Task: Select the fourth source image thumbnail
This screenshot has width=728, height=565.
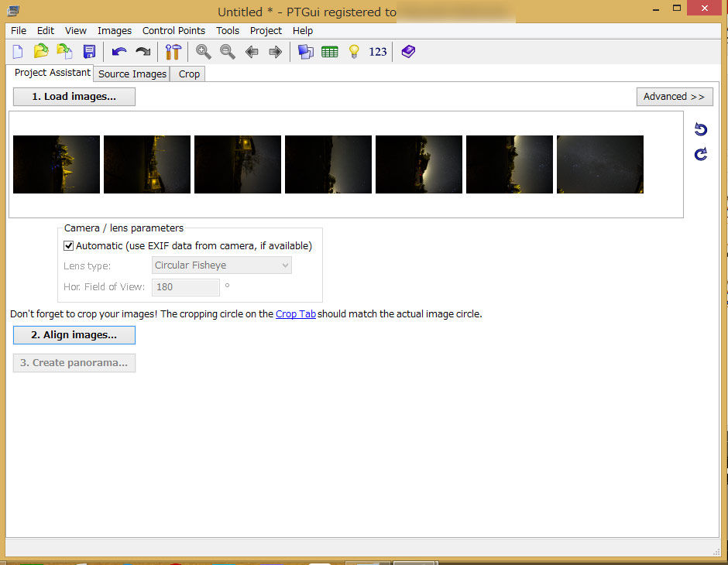Action: (x=328, y=164)
